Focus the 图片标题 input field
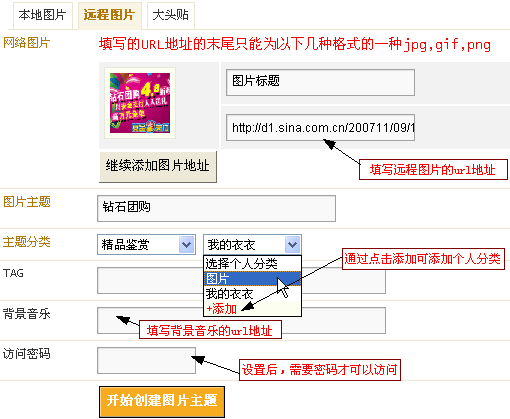Image resolution: width=510 pixels, height=419 pixels. tap(320, 82)
